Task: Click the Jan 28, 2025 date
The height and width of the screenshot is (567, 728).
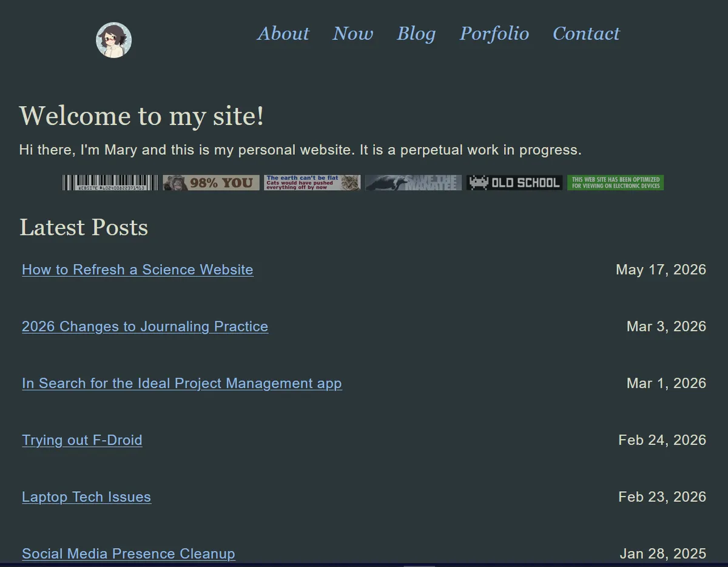Action: 663,554
